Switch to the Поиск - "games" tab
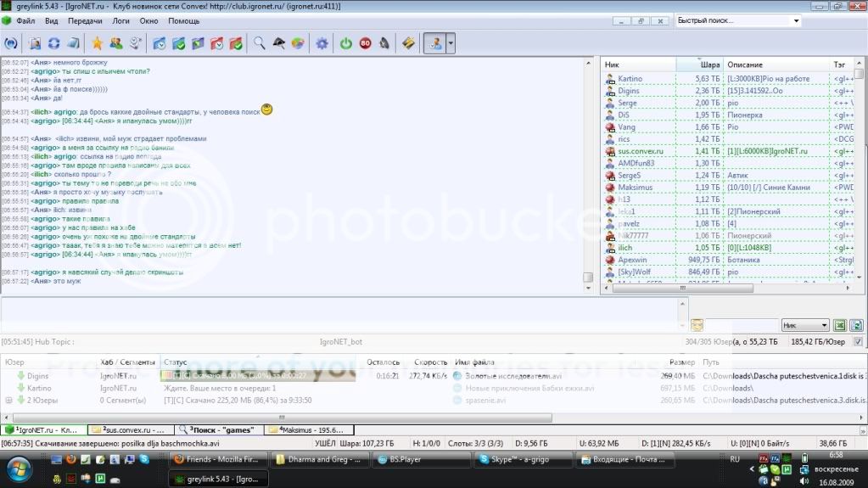The height and width of the screenshot is (488, 868). pyautogui.click(x=217, y=430)
